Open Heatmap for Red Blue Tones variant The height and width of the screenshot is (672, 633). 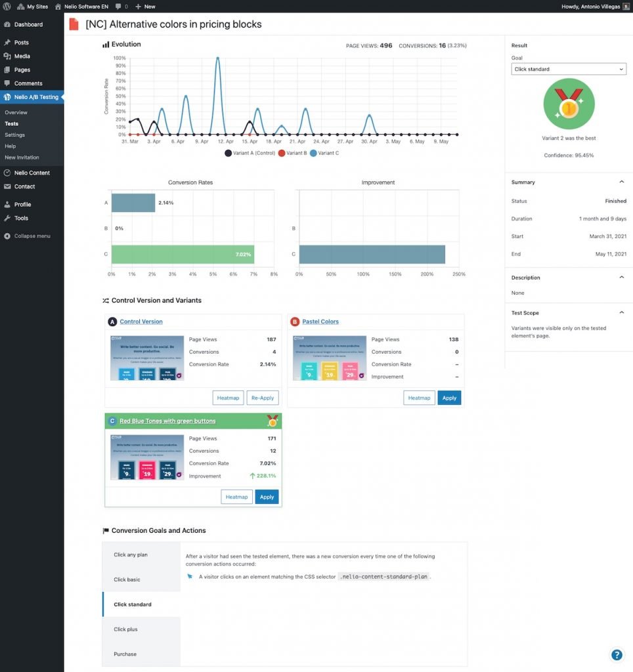(x=237, y=497)
